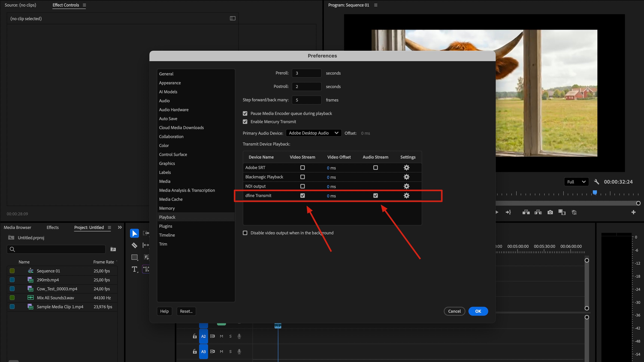Toggle Enable Mercury Transmit checkbox
This screenshot has height=362, width=644.
245,122
